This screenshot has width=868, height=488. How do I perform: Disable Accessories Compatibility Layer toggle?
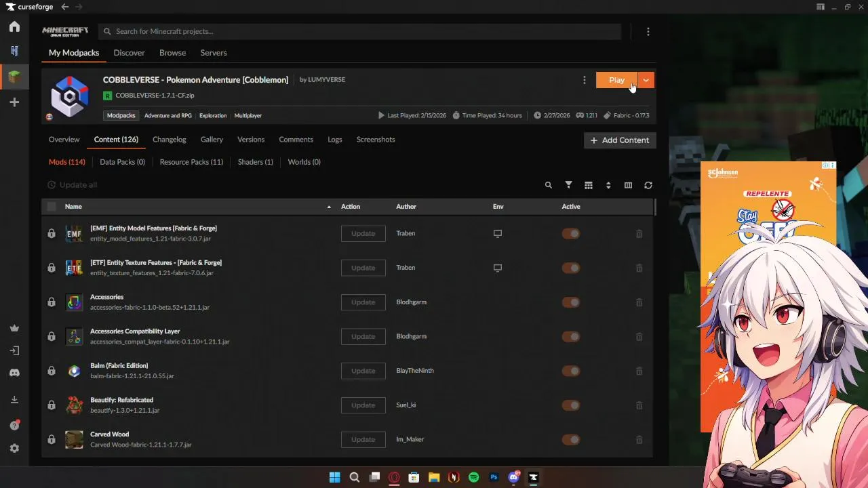[571, 337]
